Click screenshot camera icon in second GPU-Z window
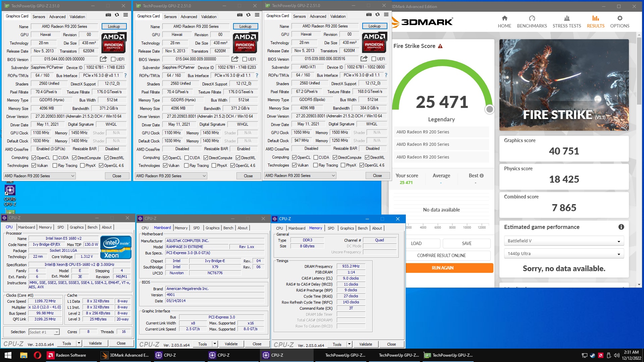Image resolution: width=644 pixels, height=362 pixels. pos(239,15)
